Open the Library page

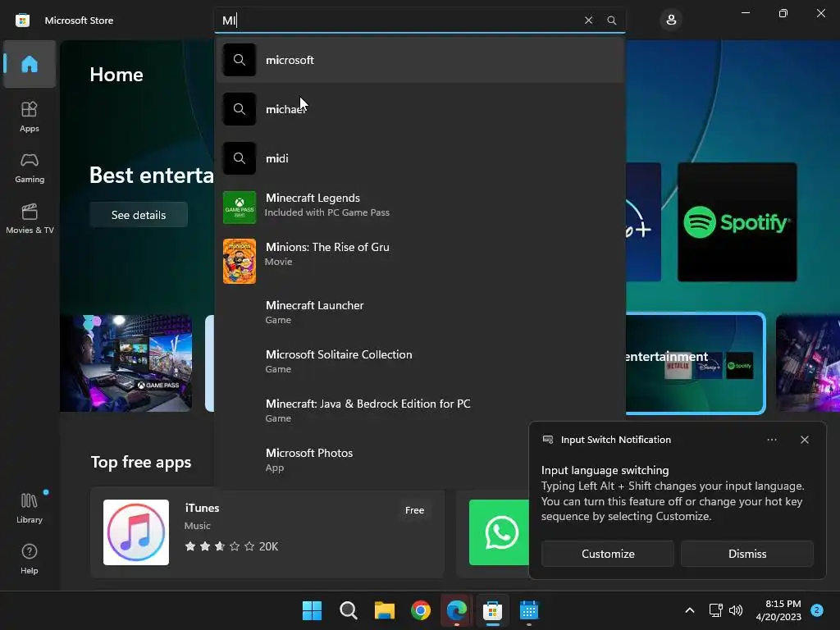pos(29,507)
